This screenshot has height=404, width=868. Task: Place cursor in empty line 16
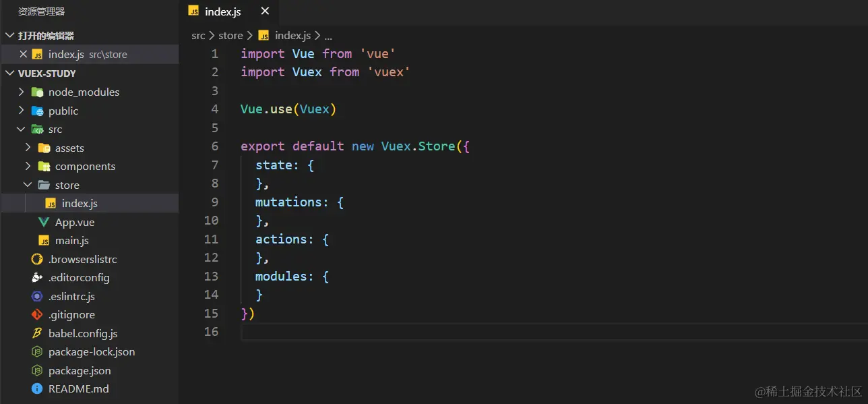point(553,332)
